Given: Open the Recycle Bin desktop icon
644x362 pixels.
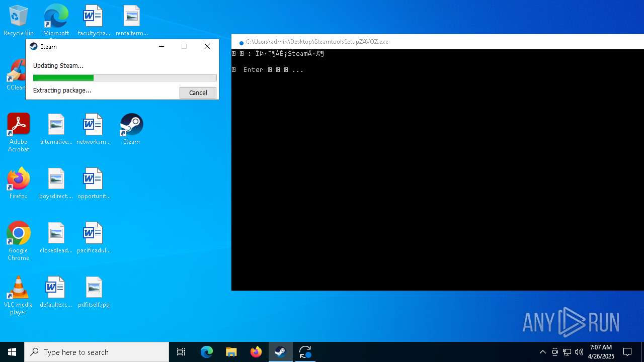Looking at the screenshot, I should (18, 20).
